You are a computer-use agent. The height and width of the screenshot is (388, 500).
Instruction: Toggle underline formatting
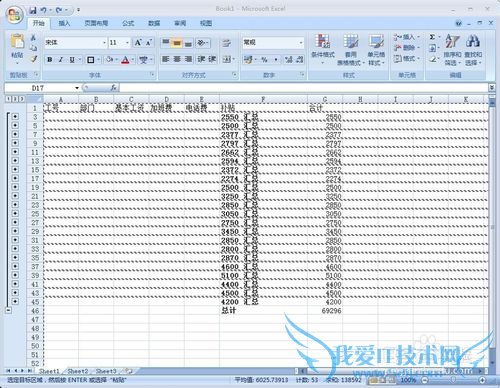(x=72, y=60)
